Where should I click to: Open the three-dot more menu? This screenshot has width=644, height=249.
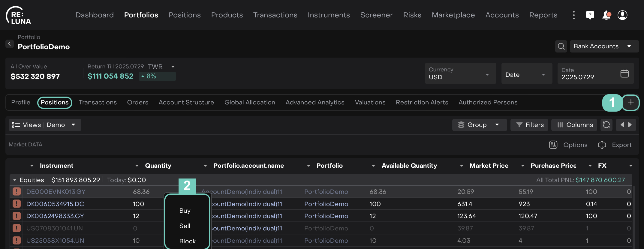coord(574,15)
